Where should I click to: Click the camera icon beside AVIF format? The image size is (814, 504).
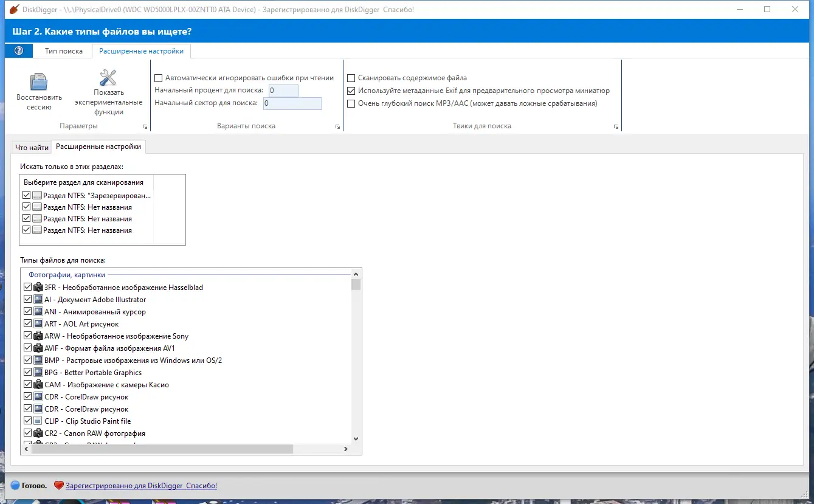click(38, 348)
